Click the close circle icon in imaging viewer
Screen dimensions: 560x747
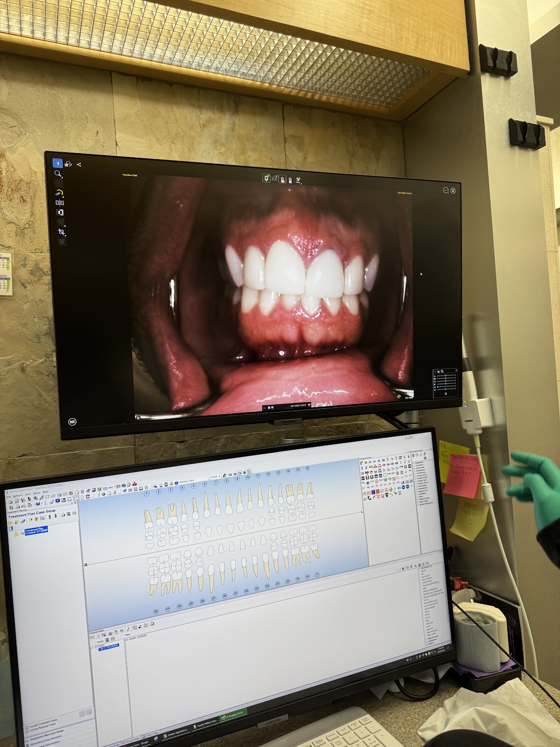pos(453,190)
